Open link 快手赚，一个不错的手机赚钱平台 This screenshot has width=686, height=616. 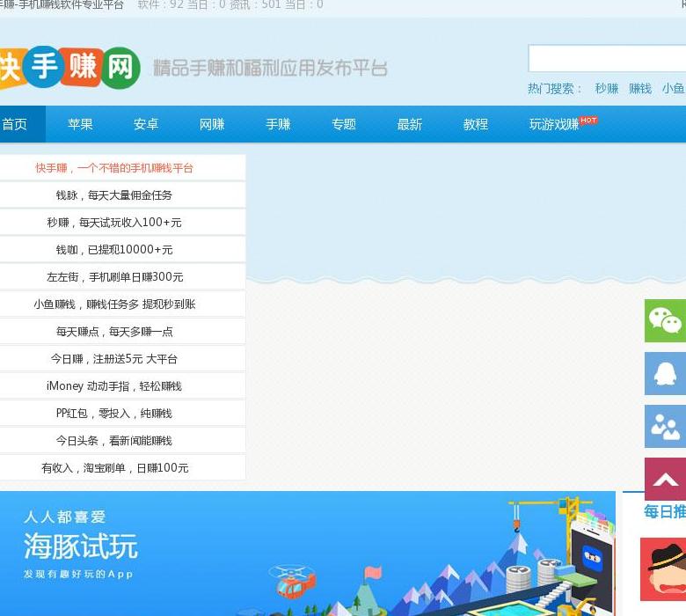coord(114,168)
